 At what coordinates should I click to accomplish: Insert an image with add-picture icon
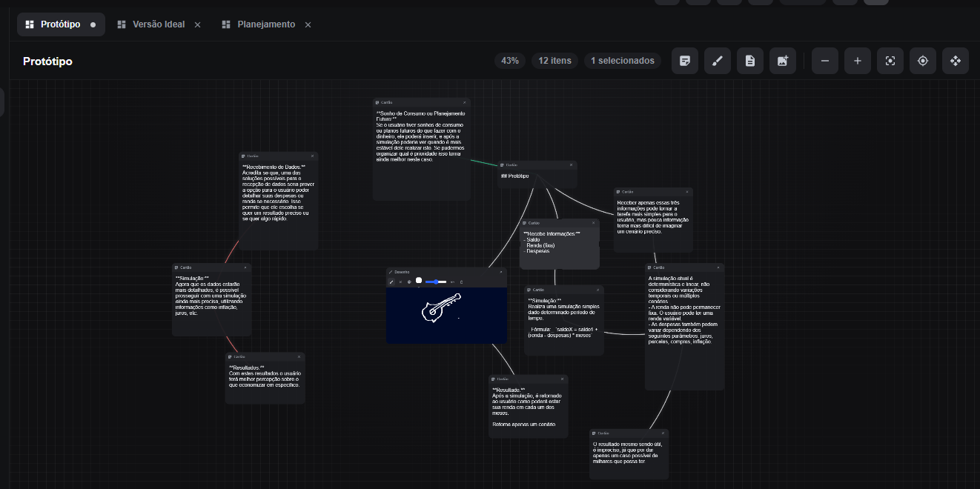pos(783,61)
